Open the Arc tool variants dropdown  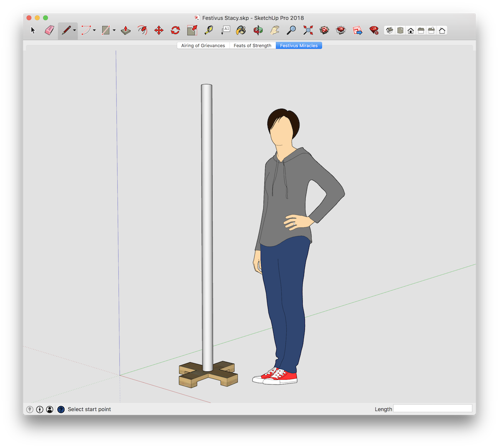click(94, 31)
